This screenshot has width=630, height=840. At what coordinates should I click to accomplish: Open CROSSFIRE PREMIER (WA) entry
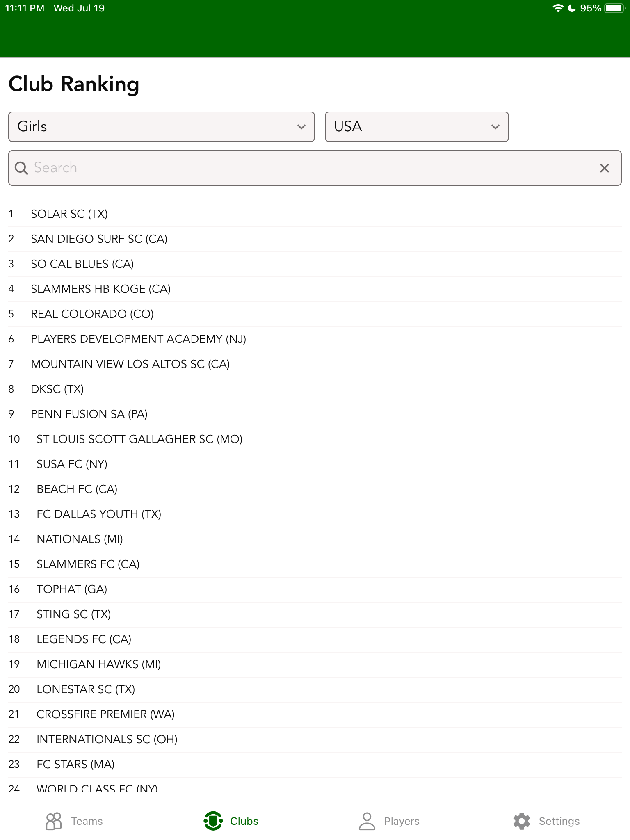105,714
